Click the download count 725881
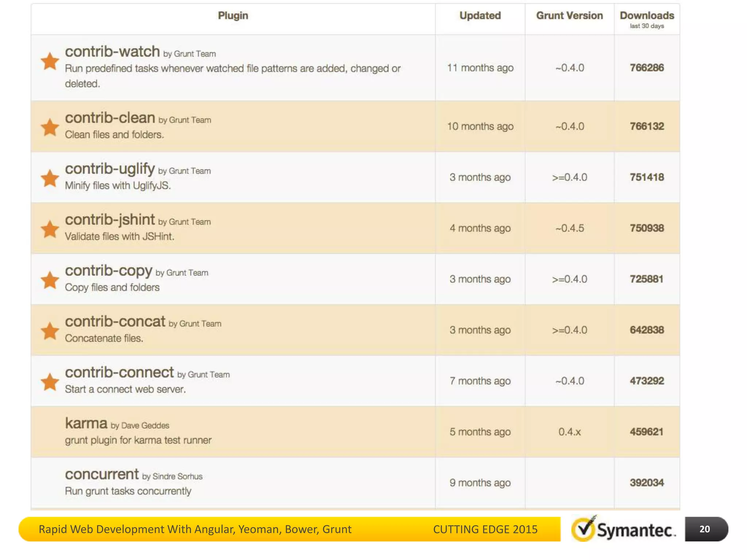Image resolution: width=747 pixels, height=560 pixels. tap(647, 279)
